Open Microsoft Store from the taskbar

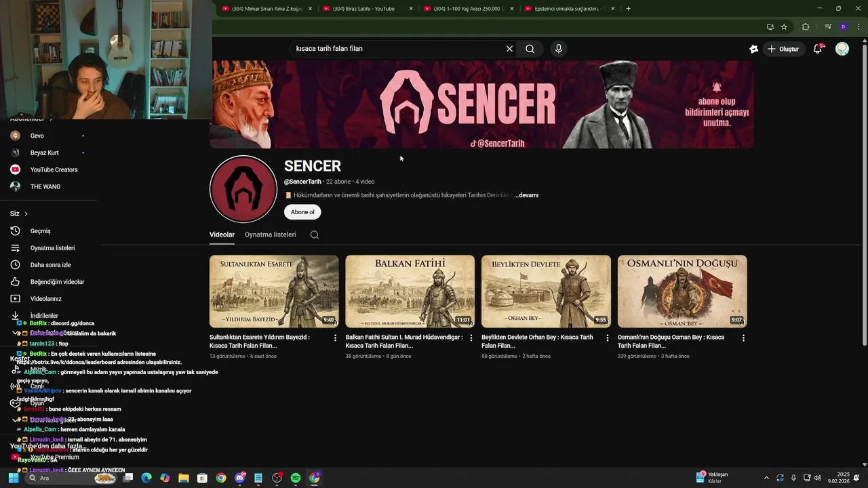click(x=202, y=478)
